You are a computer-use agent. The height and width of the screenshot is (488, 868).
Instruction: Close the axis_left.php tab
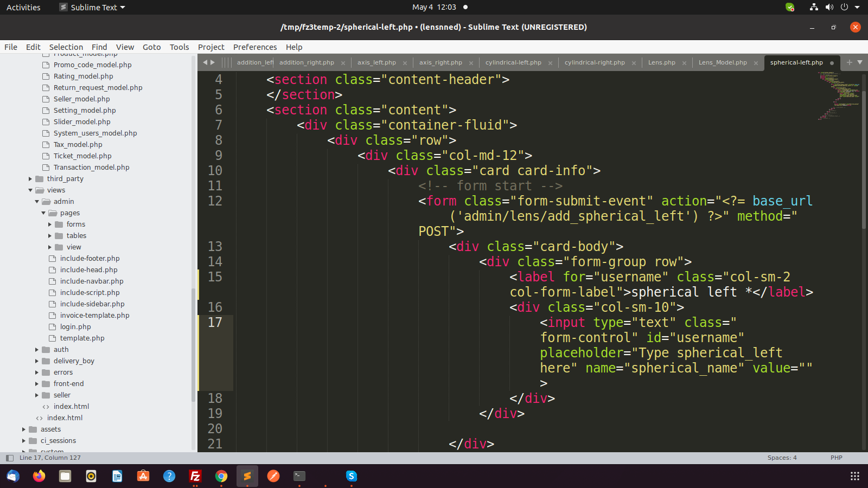click(405, 63)
